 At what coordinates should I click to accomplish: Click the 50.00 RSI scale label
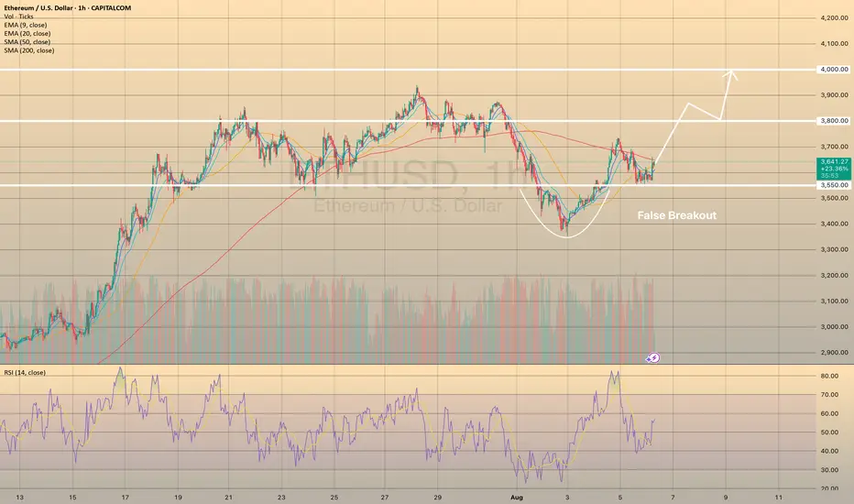tap(829, 433)
